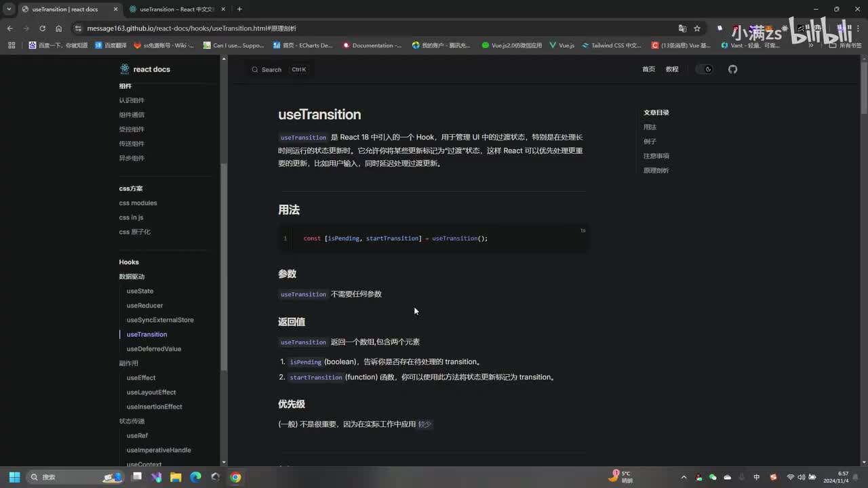Open 教程 in top navigation
This screenshot has height=488, width=868.
672,69
